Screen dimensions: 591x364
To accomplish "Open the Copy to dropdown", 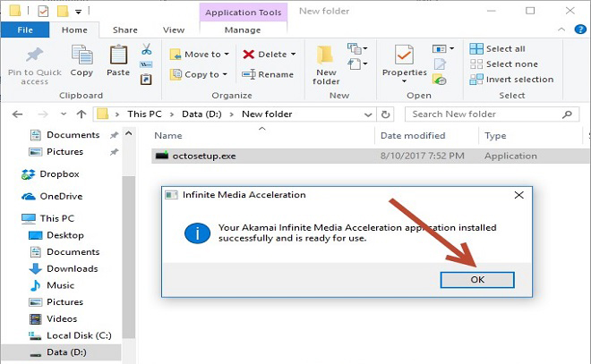I will 198,74.
